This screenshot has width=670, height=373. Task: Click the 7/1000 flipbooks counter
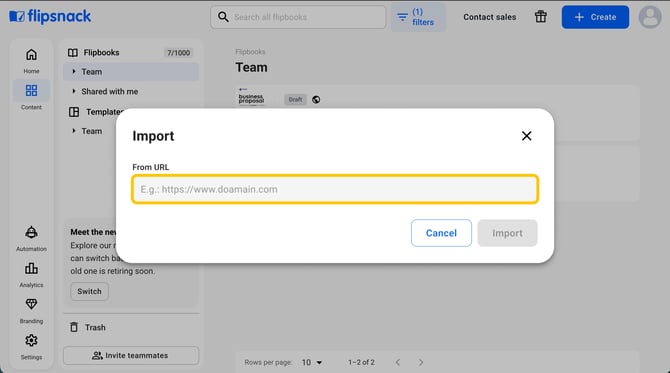179,53
